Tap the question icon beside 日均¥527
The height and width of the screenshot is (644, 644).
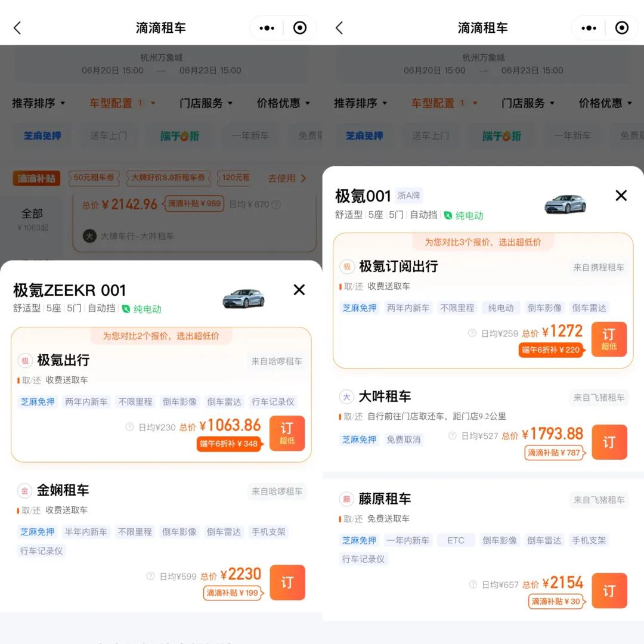[452, 436]
